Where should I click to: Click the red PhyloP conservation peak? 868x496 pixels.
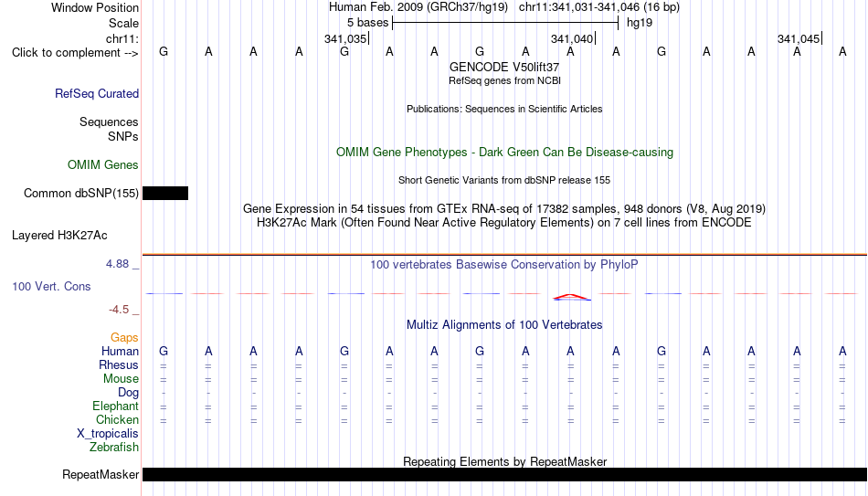point(571,297)
